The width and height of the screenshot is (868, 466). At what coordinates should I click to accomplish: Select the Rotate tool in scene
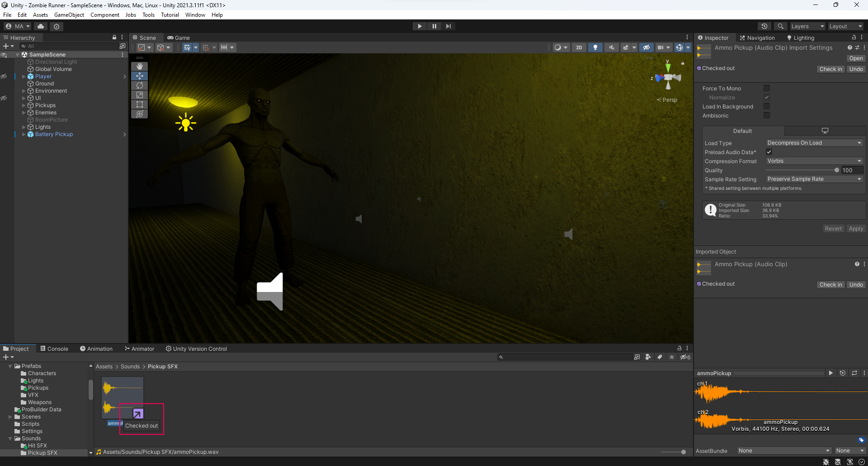[139, 85]
